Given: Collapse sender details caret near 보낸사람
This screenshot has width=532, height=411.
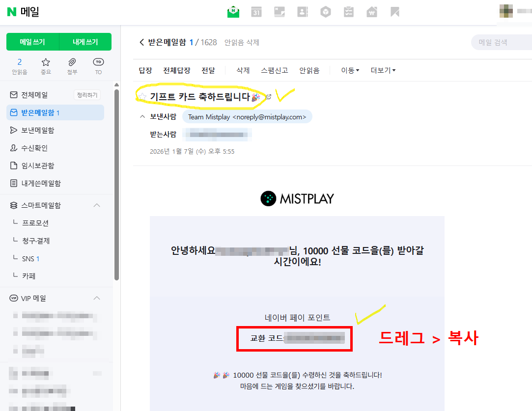Looking at the screenshot, I should tap(142, 117).
